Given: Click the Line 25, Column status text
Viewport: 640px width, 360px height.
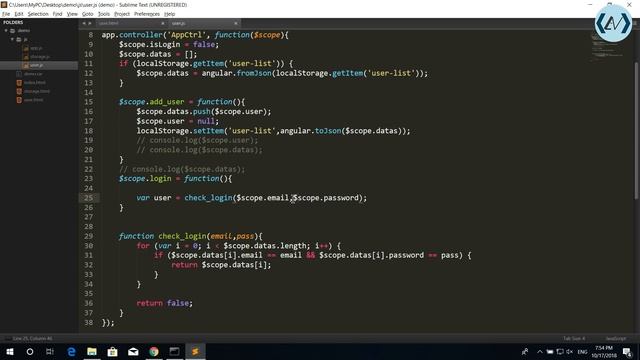Looking at the screenshot, I should pos(33,338).
